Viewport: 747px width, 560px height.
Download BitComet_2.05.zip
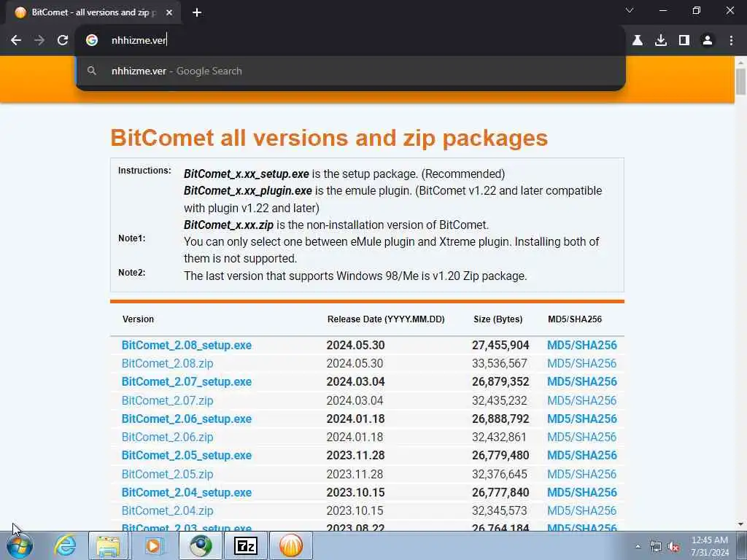pos(167,474)
